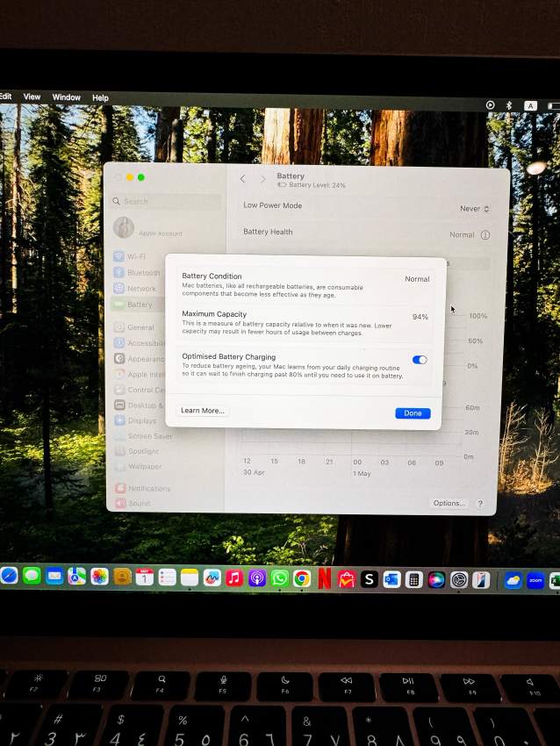Launch the Music app in dock

click(233, 578)
